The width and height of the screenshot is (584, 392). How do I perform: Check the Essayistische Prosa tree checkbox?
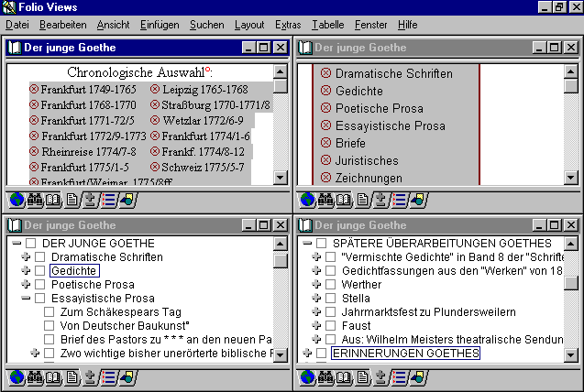(x=39, y=299)
